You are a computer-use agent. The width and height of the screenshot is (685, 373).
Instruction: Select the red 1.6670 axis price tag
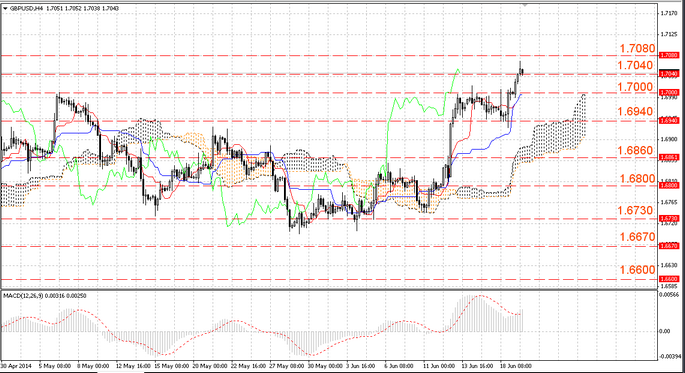click(669, 246)
